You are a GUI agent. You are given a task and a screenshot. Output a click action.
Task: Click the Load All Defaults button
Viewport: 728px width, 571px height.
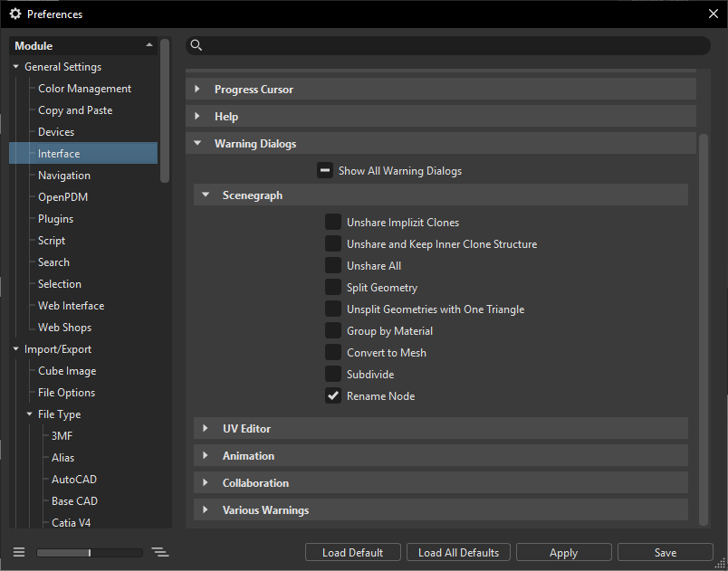(458, 552)
